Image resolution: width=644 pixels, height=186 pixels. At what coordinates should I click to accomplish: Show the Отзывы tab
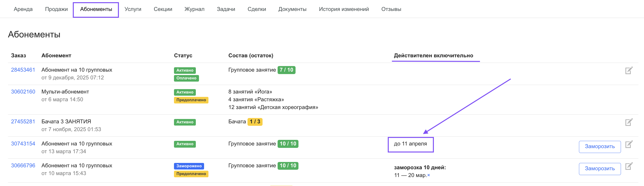pos(391,9)
